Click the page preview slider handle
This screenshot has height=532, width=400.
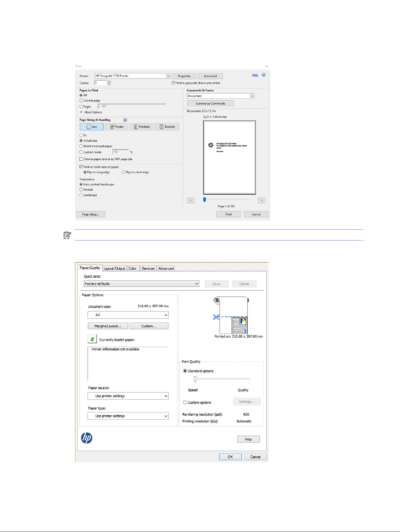pyautogui.click(x=205, y=200)
